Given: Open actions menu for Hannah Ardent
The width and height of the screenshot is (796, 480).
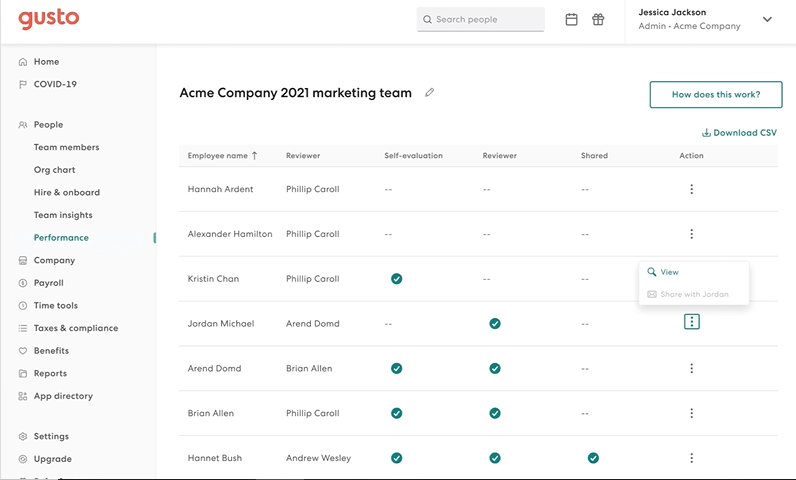Looking at the screenshot, I should pos(691,189).
